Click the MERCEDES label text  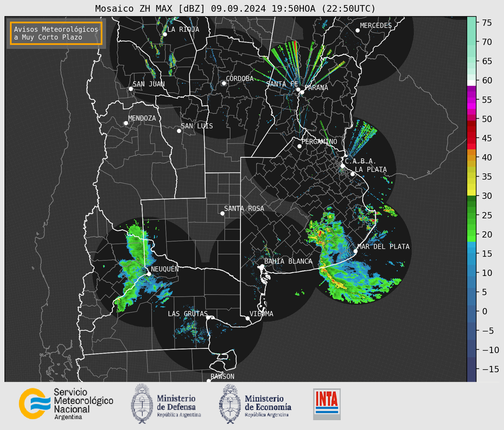pos(376,26)
